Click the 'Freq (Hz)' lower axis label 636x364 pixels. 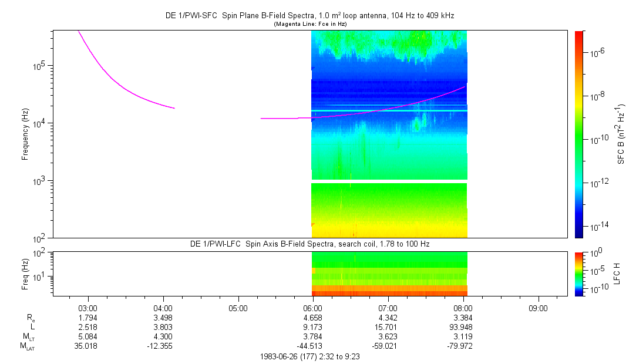25,274
